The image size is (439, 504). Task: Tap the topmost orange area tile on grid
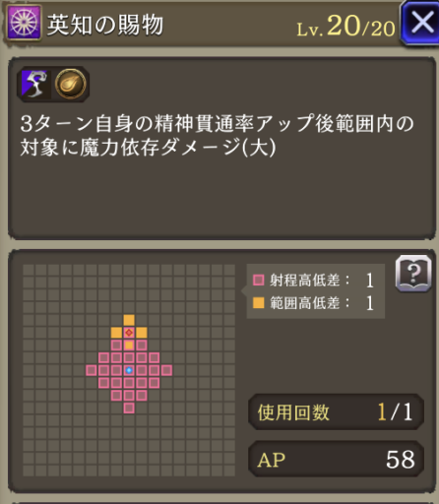(129, 320)
